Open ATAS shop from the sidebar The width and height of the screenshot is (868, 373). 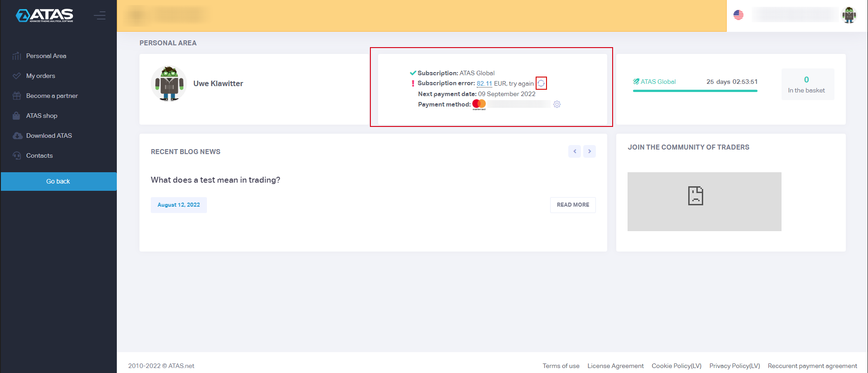coord(42,116)
